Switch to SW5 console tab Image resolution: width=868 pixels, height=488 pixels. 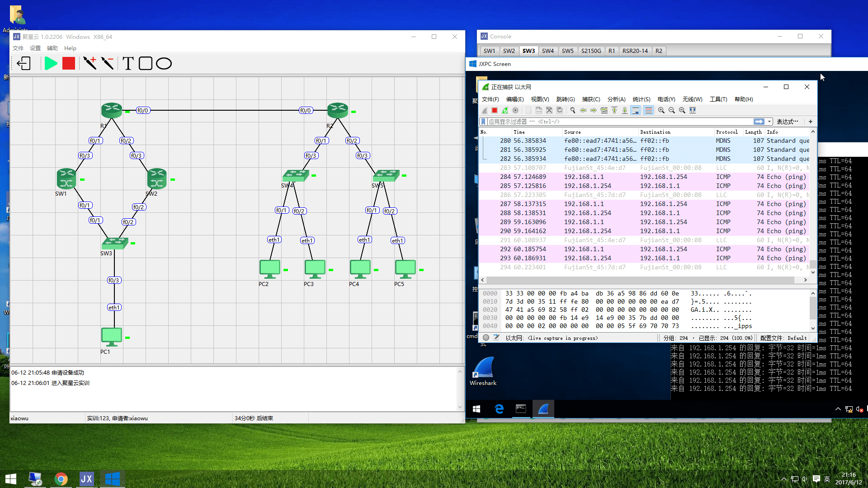pos(568,51)
